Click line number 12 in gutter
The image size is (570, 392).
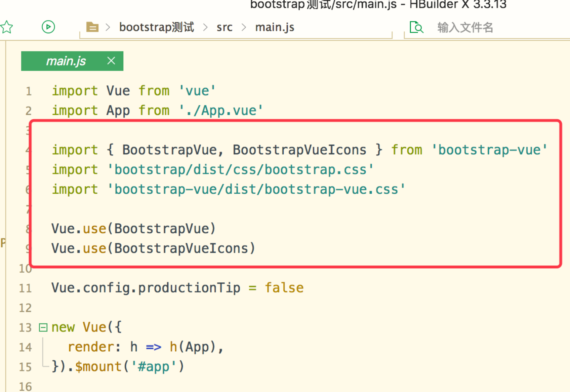tap(25, 308)
